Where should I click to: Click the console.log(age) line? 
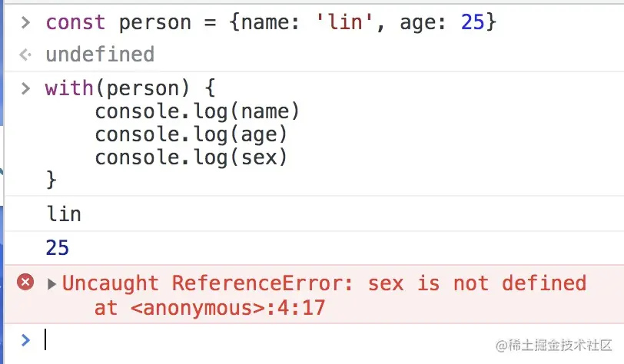191,134
